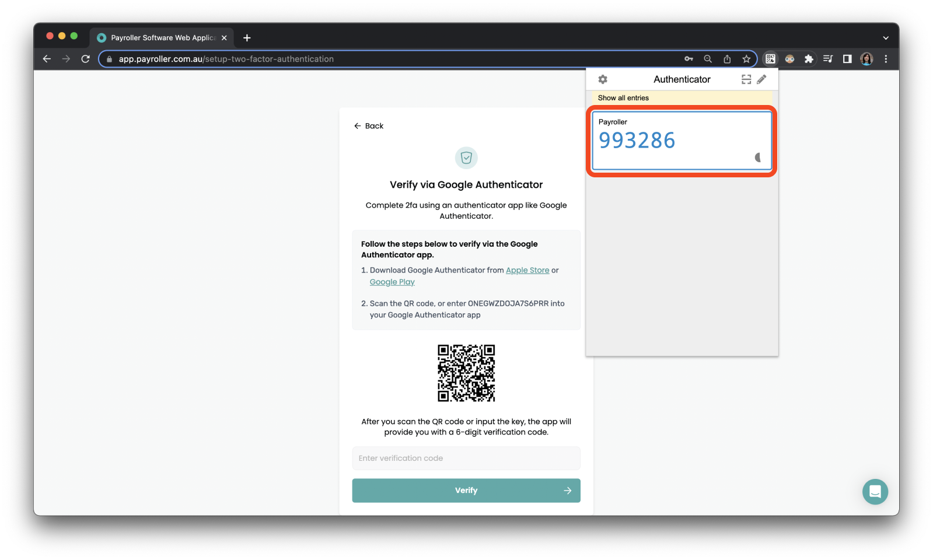Click the Authenticator extension icon in toolbar
The image size is (933, 560).
pos(771,59)
